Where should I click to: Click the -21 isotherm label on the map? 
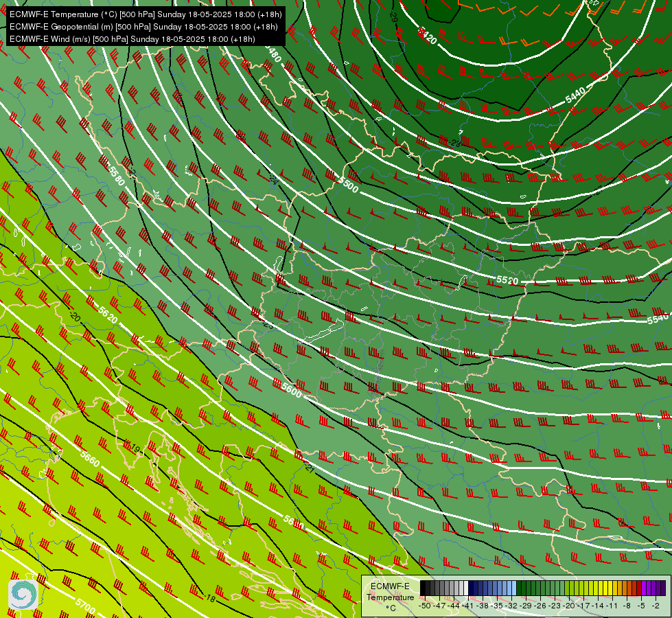309,468
